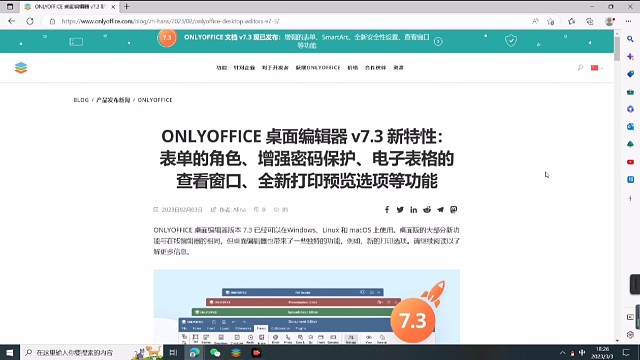Image resolution: width=640 pixels, height=360 pixels.
Task: Open sidebar settings gear icon
Action: [x=630, y=335]
